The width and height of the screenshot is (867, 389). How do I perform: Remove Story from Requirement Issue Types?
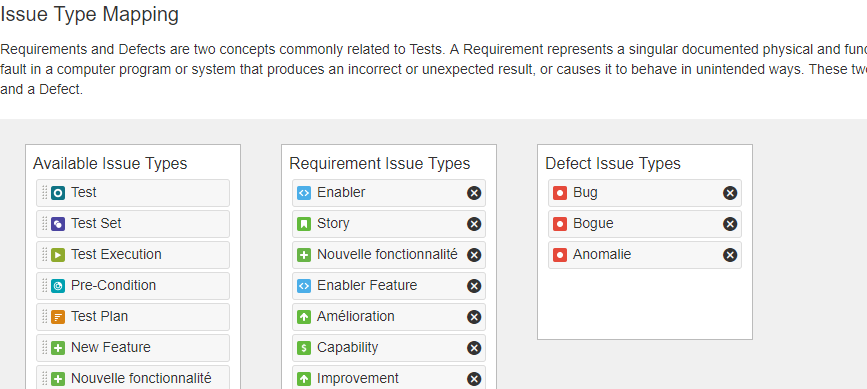coord(474,224)
